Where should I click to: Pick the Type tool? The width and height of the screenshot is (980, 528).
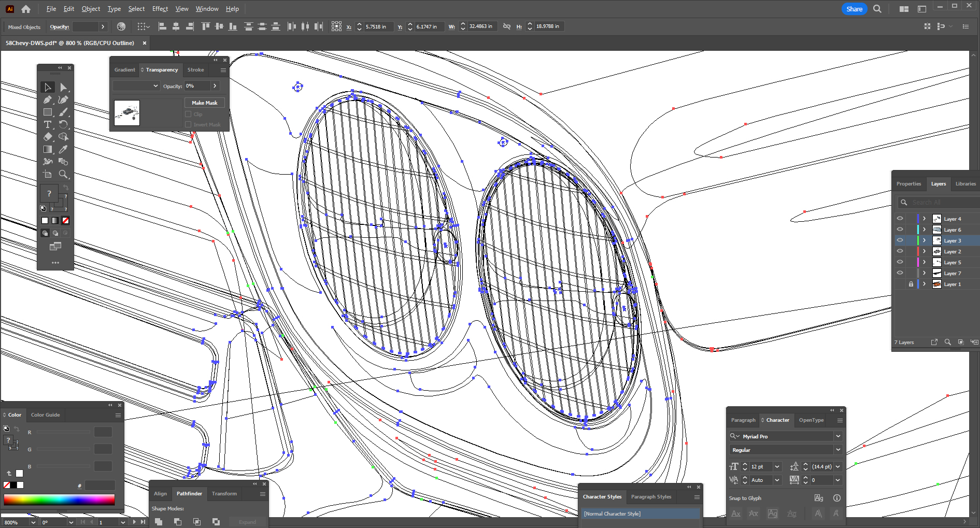click(48, 125)
